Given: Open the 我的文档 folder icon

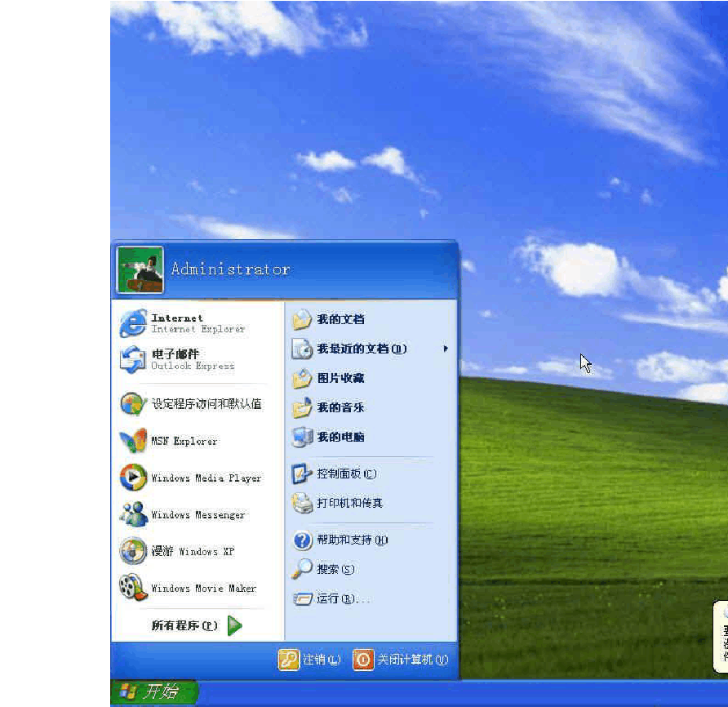Looking at the screenshot, I should [x=302, y=319].
